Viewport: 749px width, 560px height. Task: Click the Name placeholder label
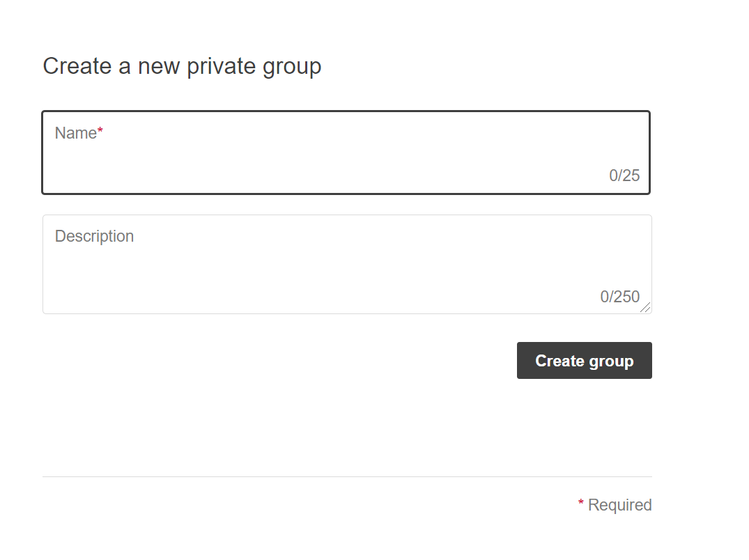click(x=75, y=133)
